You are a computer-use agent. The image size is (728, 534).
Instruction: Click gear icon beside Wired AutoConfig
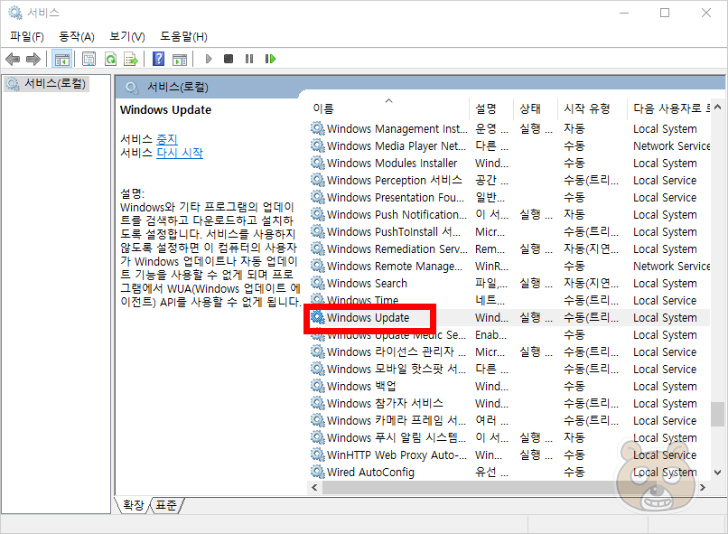(318, 472)
